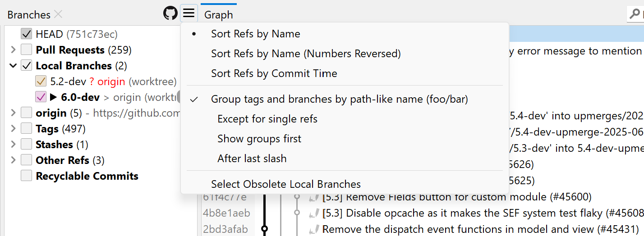Select commit Disable opcache as it makes SEF test flaky
Image resolution: width=644 pixels, height=236 pixels.
(x=483, y=213)
